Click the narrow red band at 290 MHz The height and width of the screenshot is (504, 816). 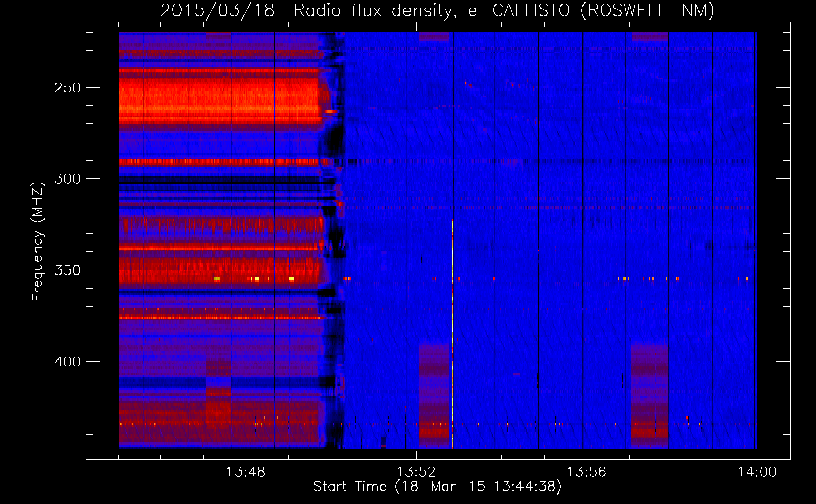click(x=219, y=162)
